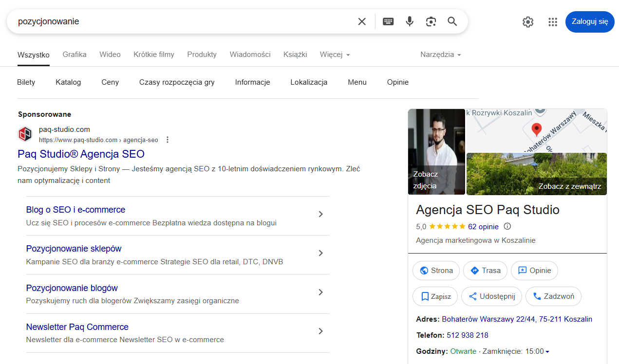Open the three-dot menu beside the paq-studio URL
This screenshot has height=364, width=619.
point(168,140)
